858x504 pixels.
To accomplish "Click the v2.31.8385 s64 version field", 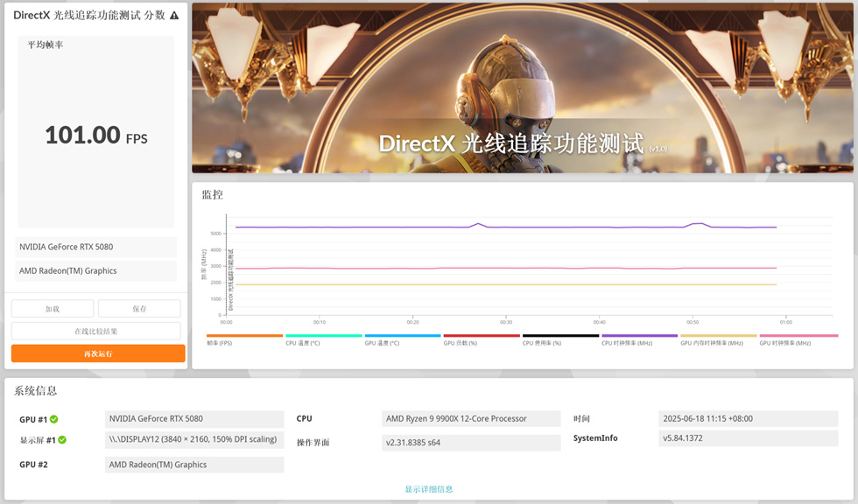I will click(471, 443).
